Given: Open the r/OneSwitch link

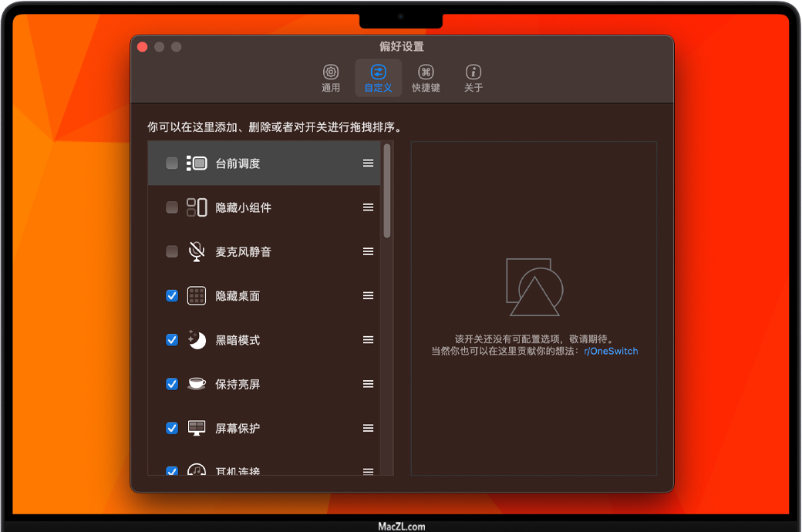Looking at the screenshot, I should [611, 351].
